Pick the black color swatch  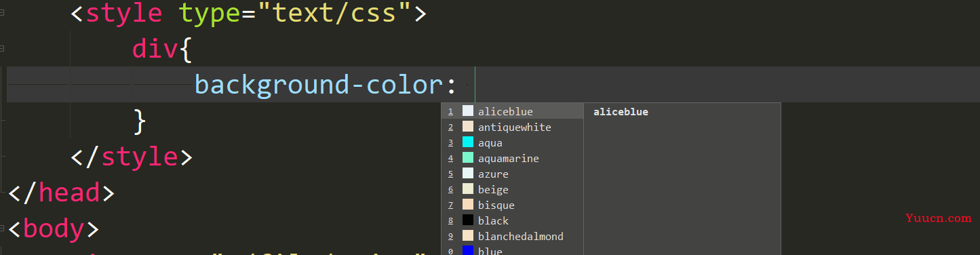pyautogui.click(x=468, y=220)
